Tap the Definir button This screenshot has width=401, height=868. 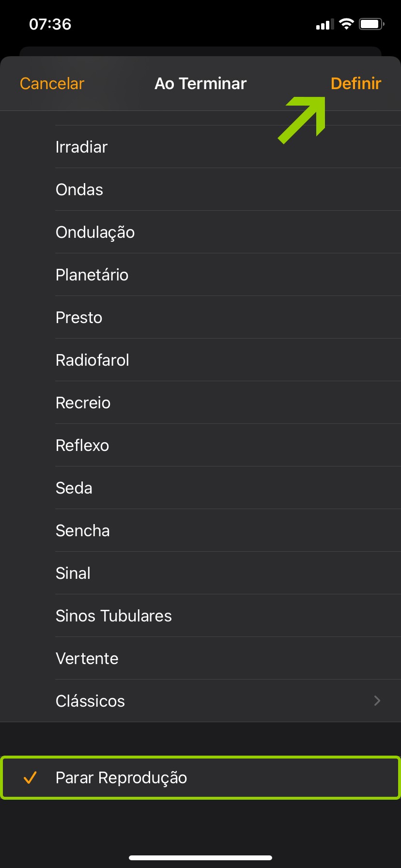355,83
